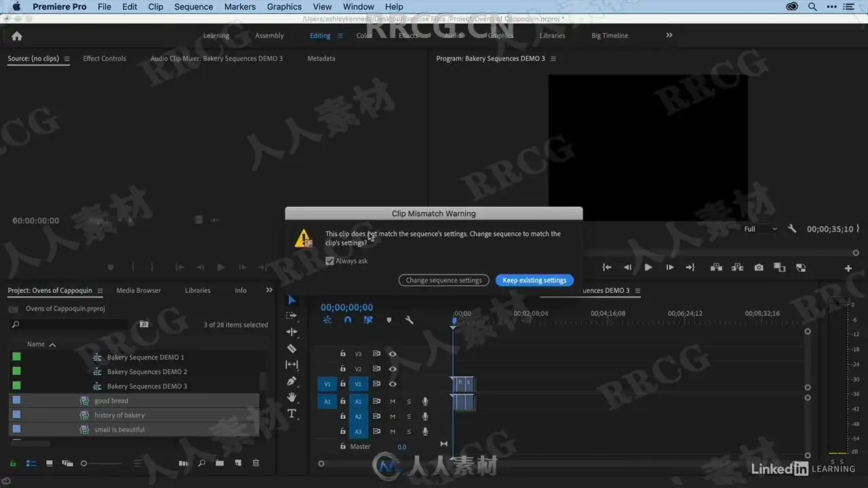Show hidden Project panel tabs chevron
The image size is (868, 488).
coord(269,290)
